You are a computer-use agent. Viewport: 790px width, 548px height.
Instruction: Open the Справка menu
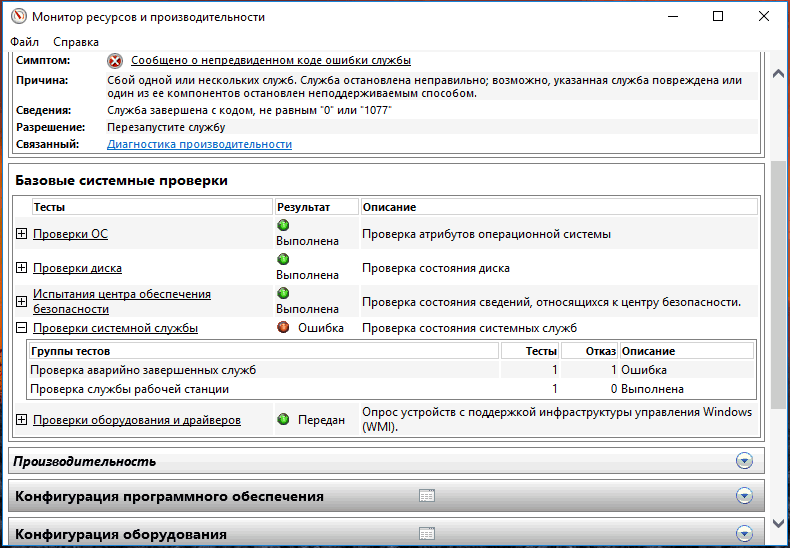click(x=76, y=42)
